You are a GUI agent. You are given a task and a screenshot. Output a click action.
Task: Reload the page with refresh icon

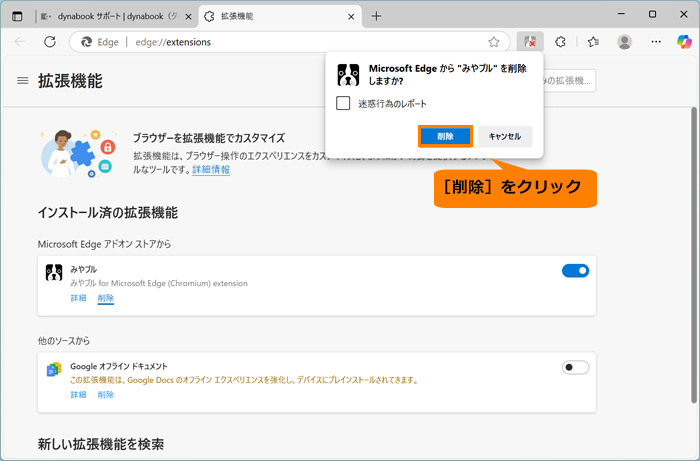pyautogui.click(x=50, y=42)
